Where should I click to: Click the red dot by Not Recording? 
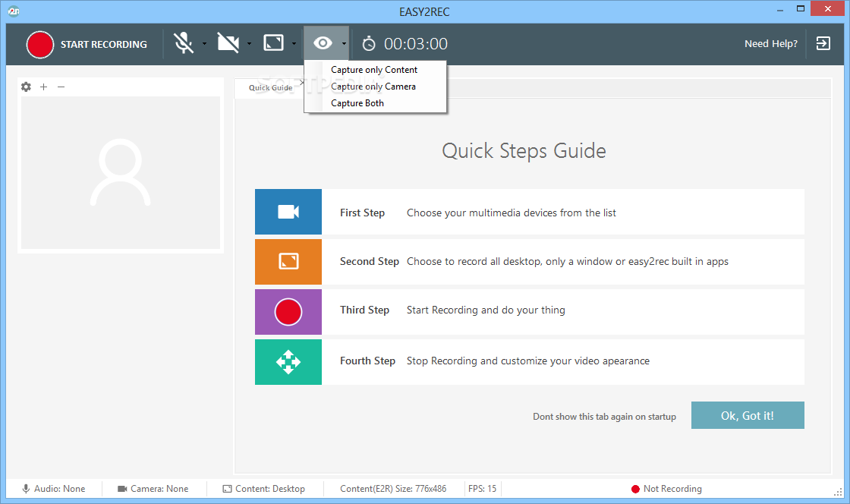635,490
